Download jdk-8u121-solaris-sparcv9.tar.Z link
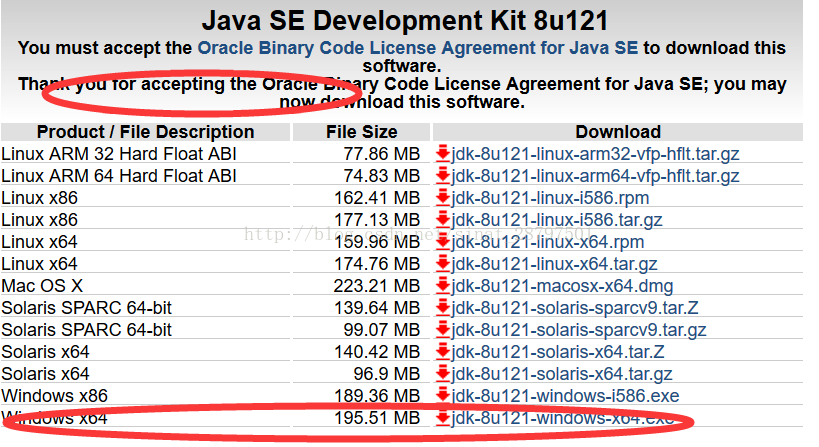The height and width of the screenshot is (447, 819). (575, 308)
